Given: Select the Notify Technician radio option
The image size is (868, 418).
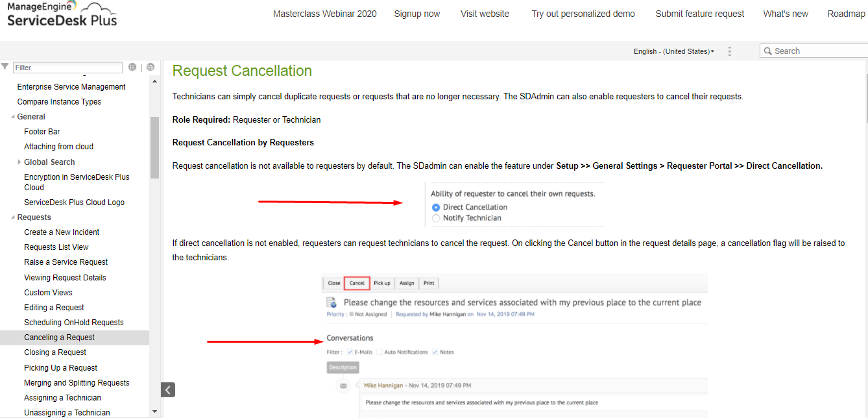Looking at the screenshot, I should pos(436,218).
